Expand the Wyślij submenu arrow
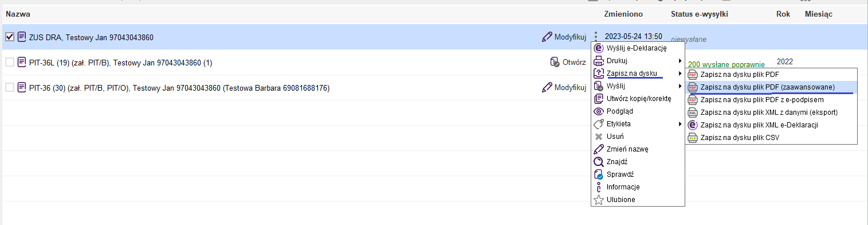The width and height of the screenshot is (868, 225). coord(680,86)
